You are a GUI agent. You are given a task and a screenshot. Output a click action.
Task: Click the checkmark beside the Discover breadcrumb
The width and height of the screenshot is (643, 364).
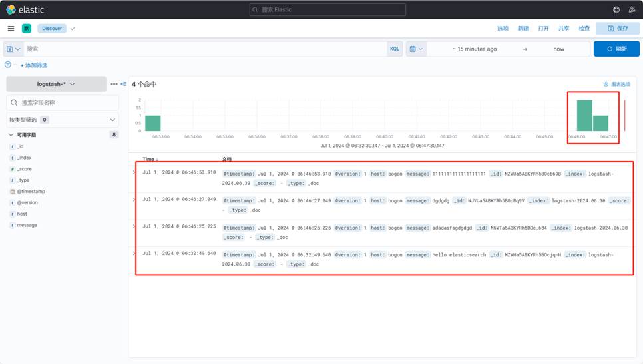73,29
